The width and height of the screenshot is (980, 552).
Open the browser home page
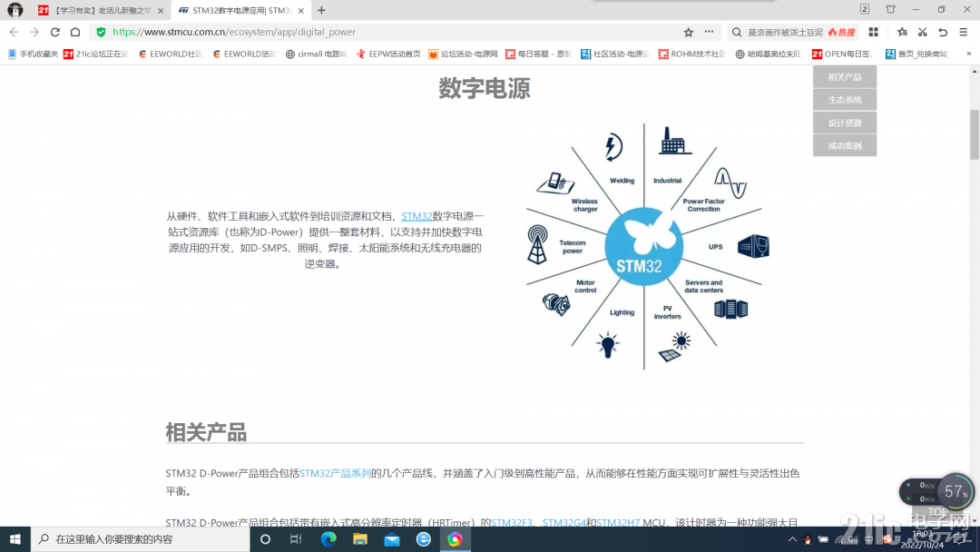point(75,32)
